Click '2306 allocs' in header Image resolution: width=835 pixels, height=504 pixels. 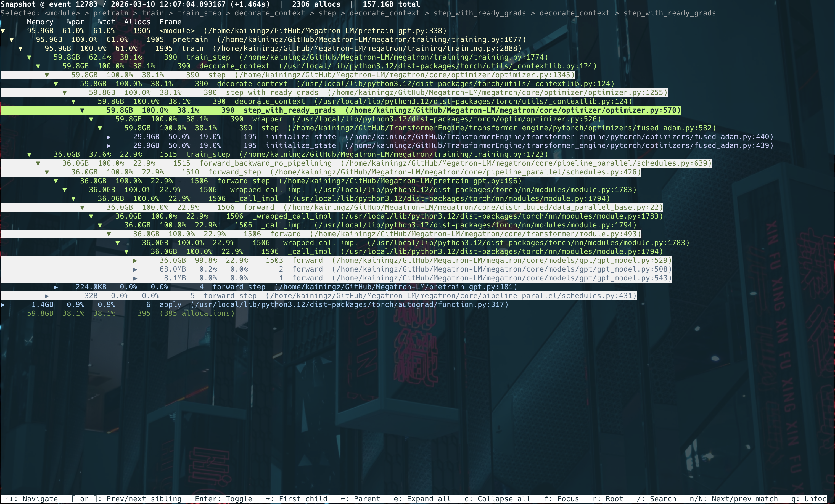click(x=316, y=4)
